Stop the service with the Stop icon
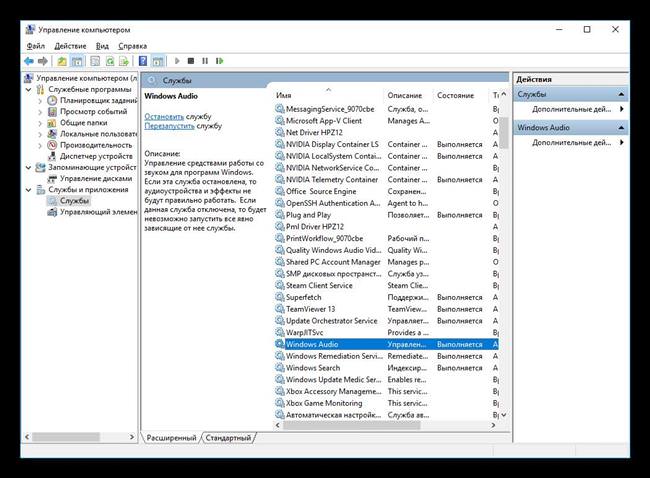This screenshot has height=478, width=650. coord(191,61)
